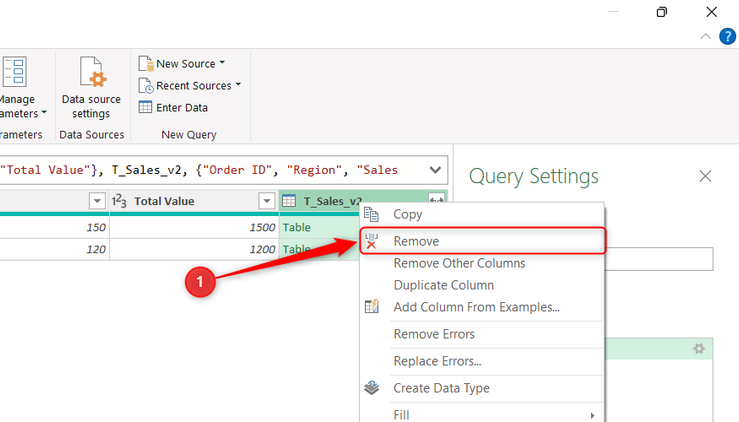Open Data source settings
The width and height of the screenshot is (739, 422).
(91, 88)
